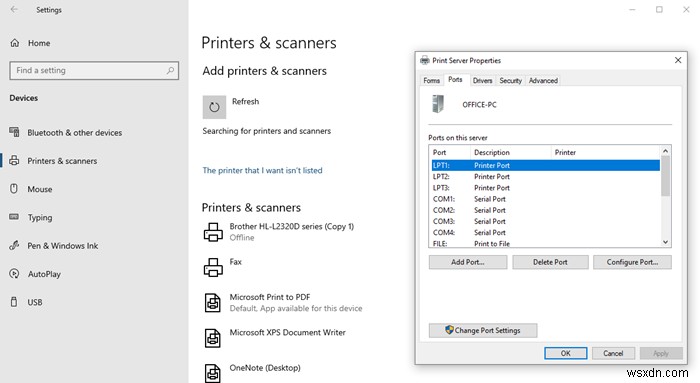This screenshot has width=700, height=383.
Task: Click inside the Find a setting search box
Action: [94, 70]
